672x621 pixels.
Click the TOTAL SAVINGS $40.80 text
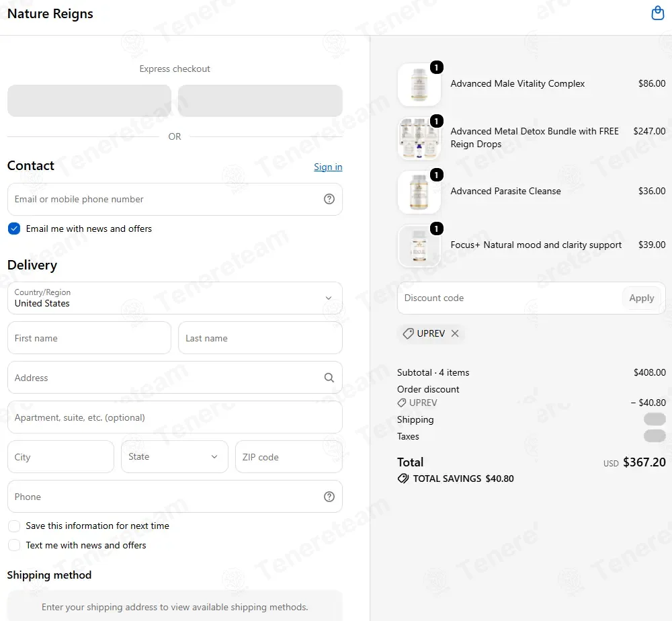point(463,479)
